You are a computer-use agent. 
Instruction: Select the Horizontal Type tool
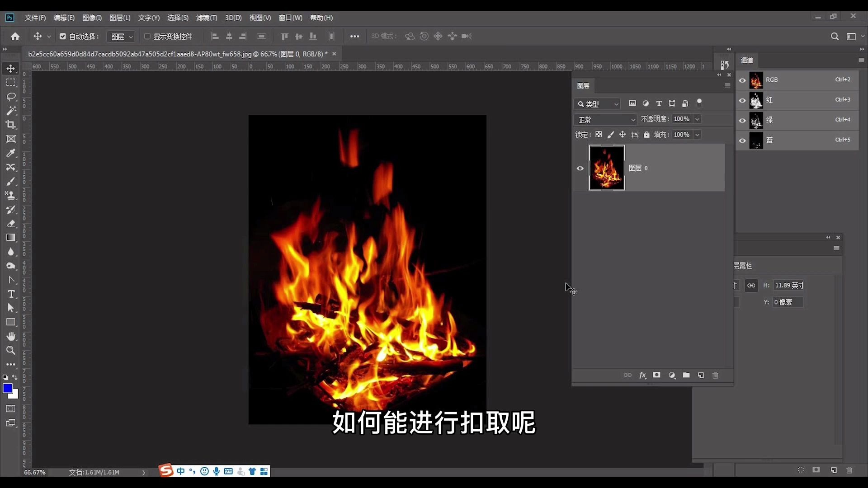click(x=11, y=294)
